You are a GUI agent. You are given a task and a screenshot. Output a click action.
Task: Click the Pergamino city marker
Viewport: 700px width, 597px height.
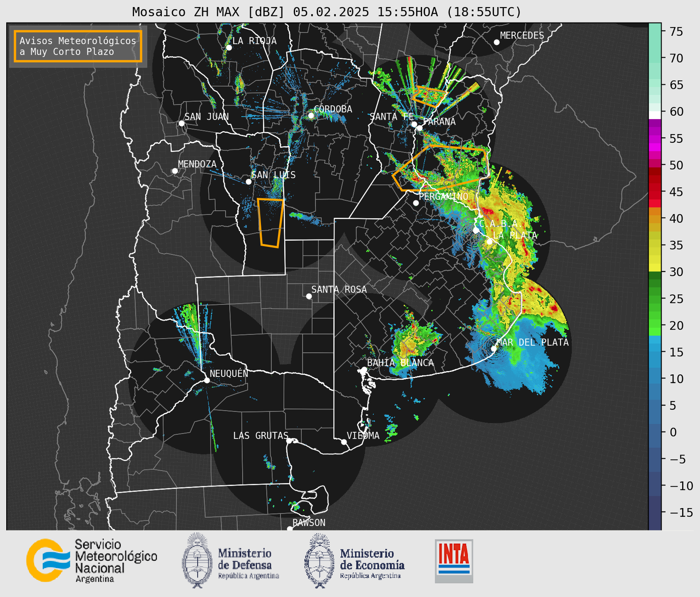(416, 203)
